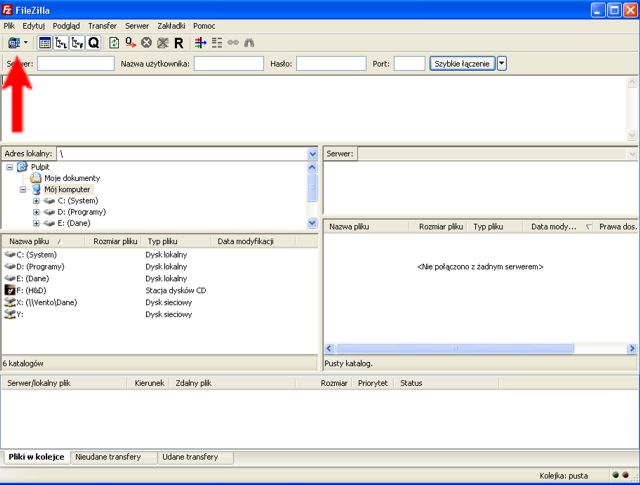
Task: Click the Adres lokalny path field
Action: (182, 154)
